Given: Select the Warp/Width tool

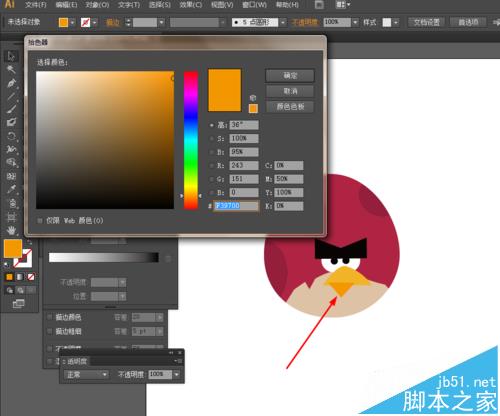Looking at the screenshot, I should pos(11,149).
